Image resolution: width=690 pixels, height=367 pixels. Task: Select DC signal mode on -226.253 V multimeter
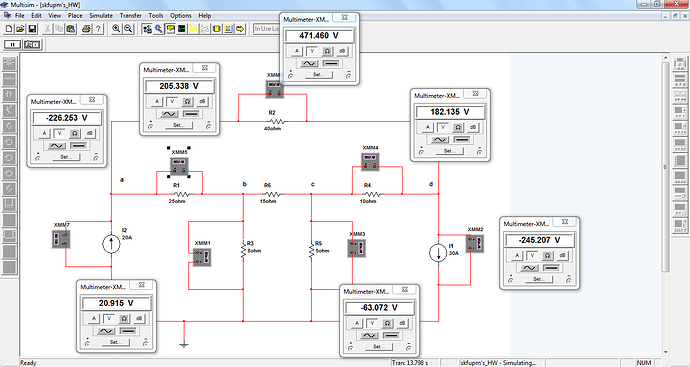[79, 146]
